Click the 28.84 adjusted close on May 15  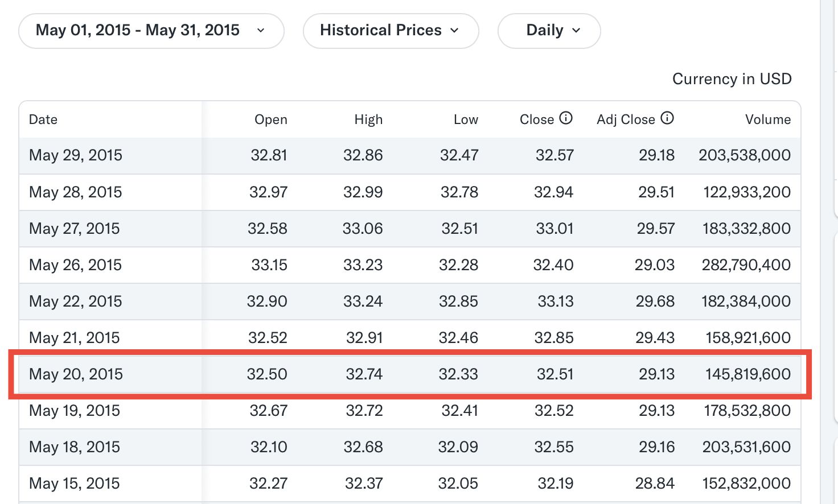pyautogui.click(x=655, y=484)
